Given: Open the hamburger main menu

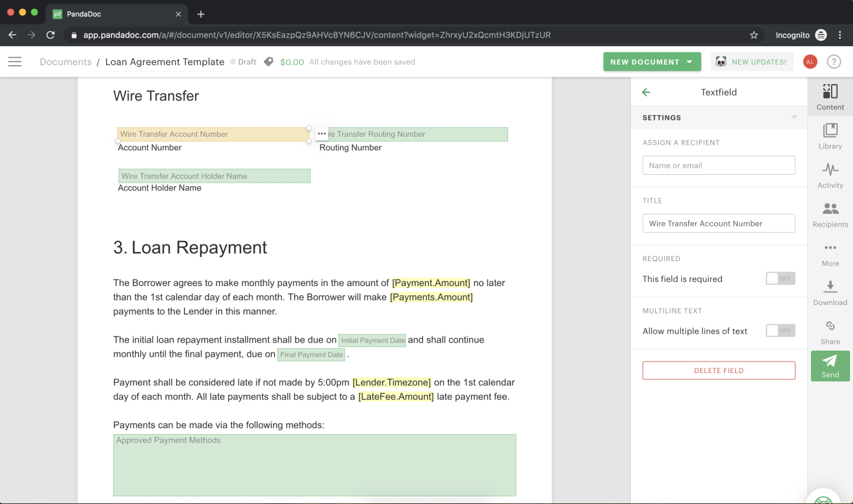Looking at the screenshot, I should click(15, 61).
